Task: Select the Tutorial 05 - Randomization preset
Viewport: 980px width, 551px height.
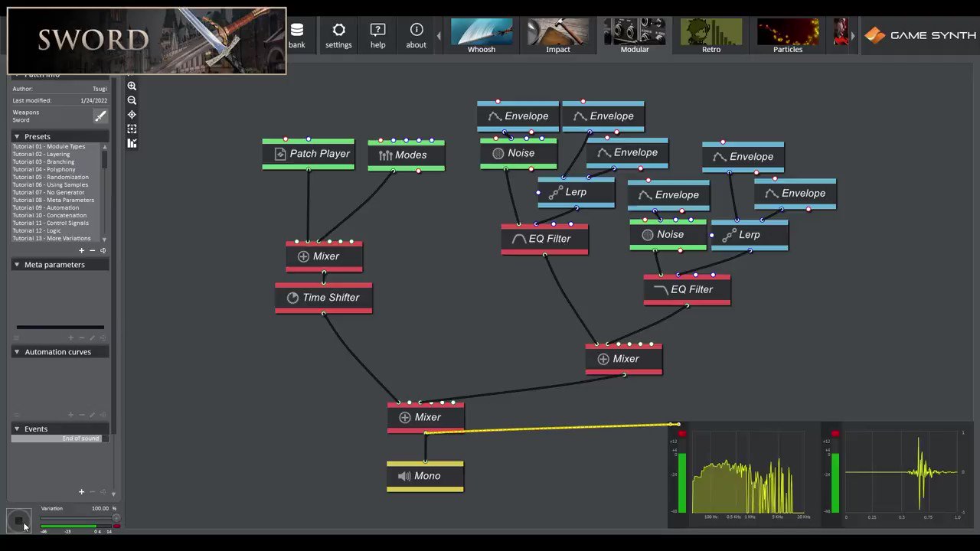Action: point(51,177)
